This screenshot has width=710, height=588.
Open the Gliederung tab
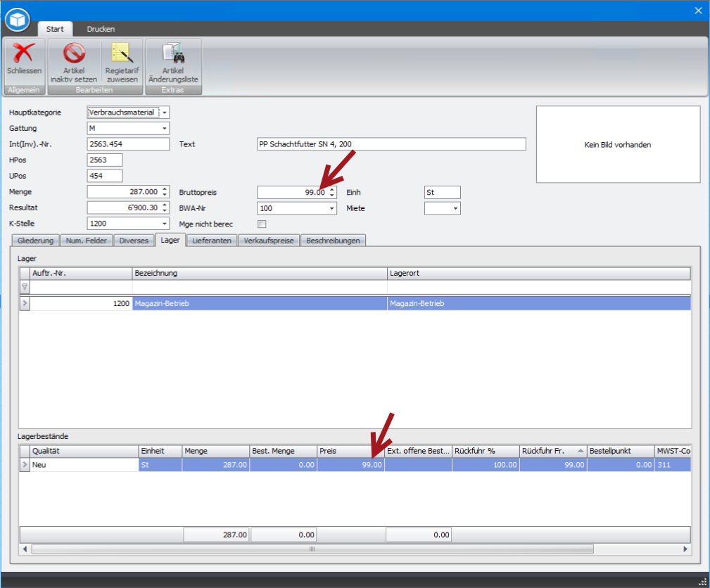click(36, 241)
